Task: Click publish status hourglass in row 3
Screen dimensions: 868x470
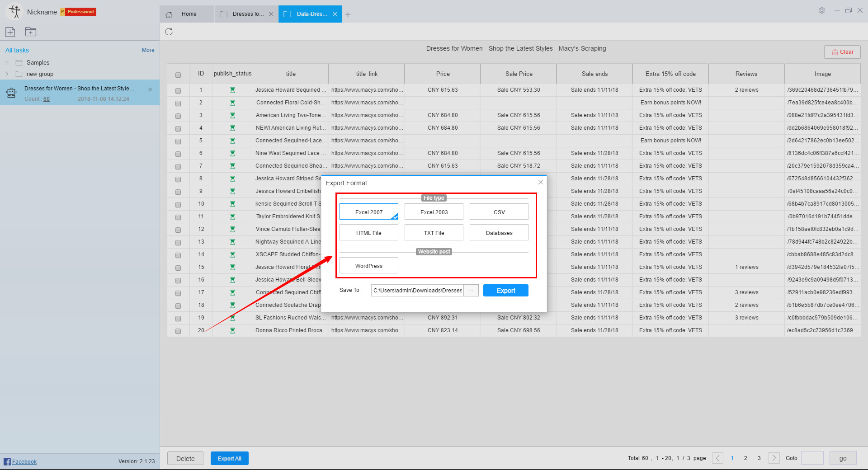Action: (232, 115)
